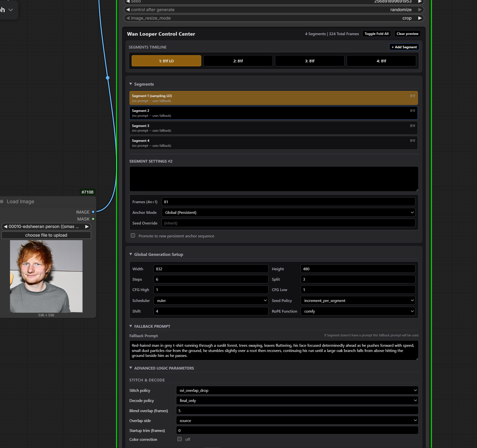
Task: Open Overlap side source dropdown
Action: (297, 421)
